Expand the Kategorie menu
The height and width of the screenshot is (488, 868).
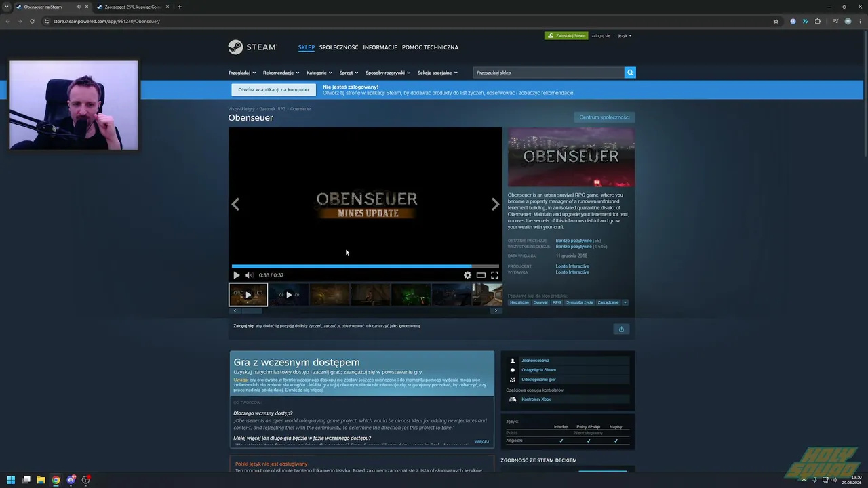click(x=319, y=73)
